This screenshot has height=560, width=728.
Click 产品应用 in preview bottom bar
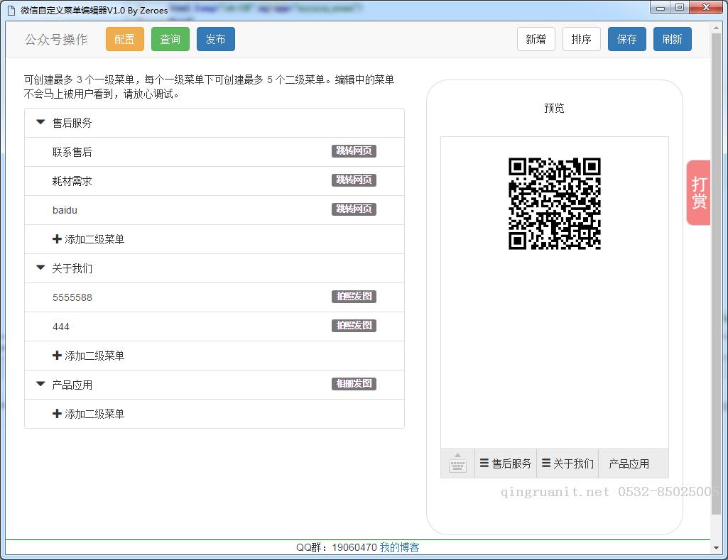pyautogui.click(x=629, y=463)
